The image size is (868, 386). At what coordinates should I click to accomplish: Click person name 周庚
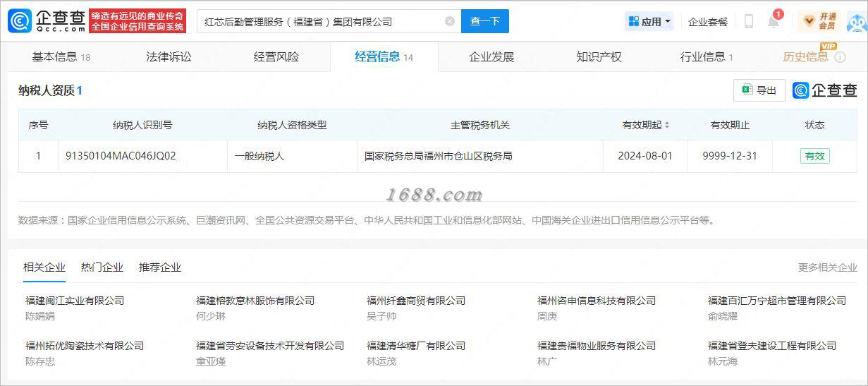(547, 316)
